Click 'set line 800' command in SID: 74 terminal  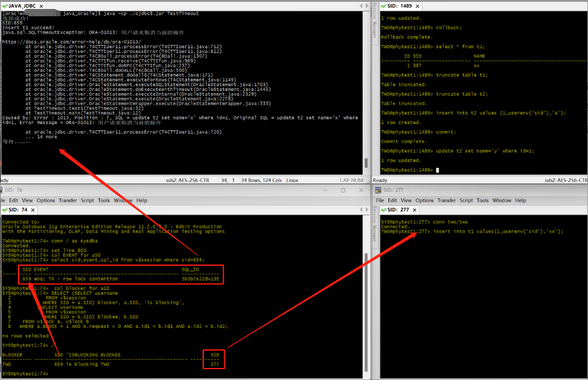pos(69,250)
